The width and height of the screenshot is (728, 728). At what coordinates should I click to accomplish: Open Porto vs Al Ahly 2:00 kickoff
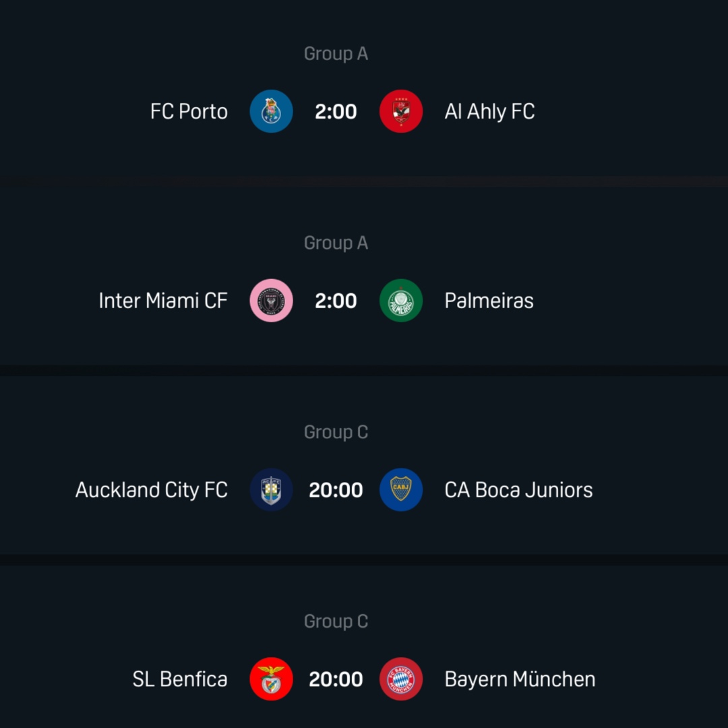tap(336, 111)
